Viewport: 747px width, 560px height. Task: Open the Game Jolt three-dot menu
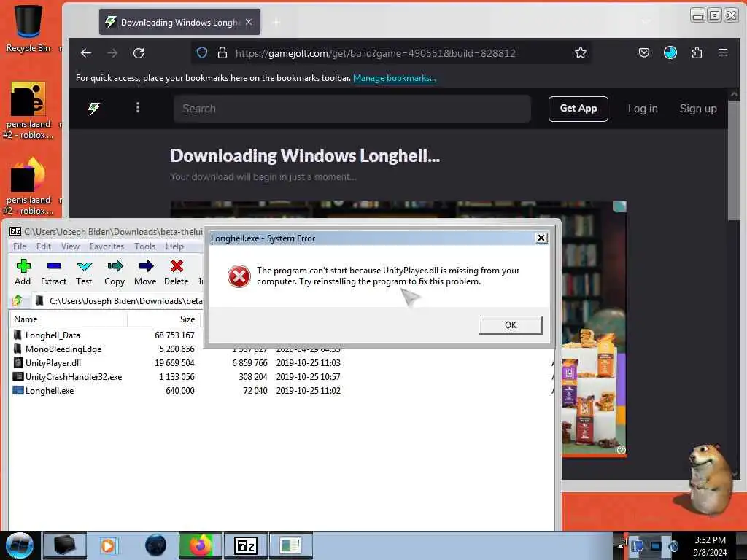point(138,108)
